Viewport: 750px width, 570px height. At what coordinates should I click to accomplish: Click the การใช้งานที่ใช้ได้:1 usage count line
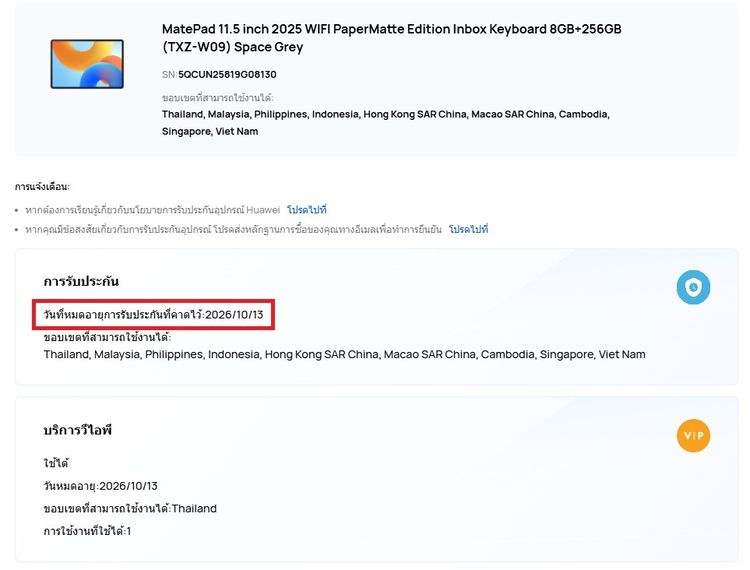(x=87, y=531)
